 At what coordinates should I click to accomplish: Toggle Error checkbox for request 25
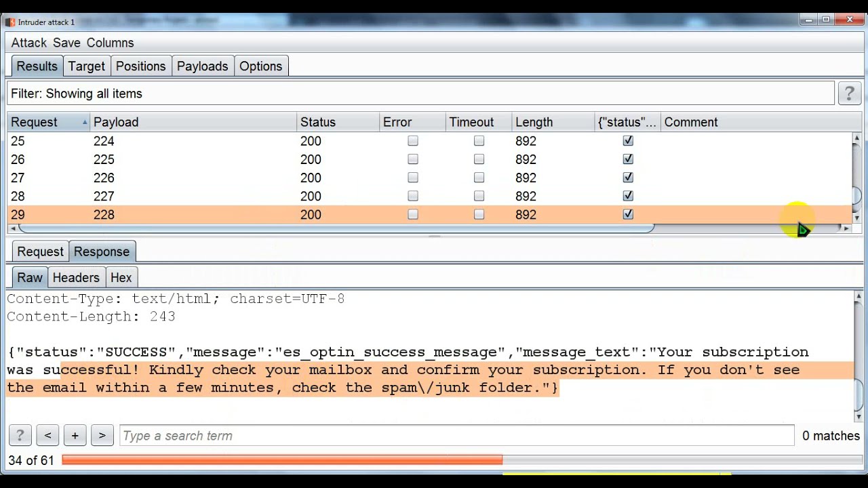tap(413, 141)
